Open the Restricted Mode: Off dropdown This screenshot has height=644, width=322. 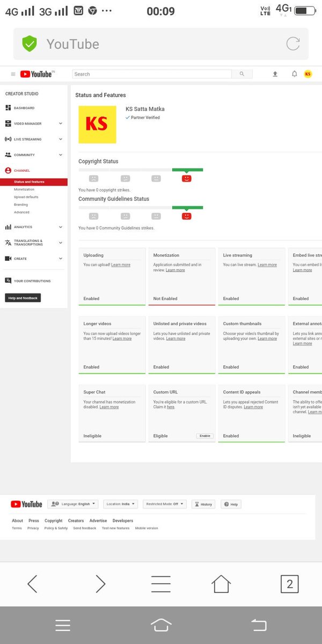(x=164, y=504)
